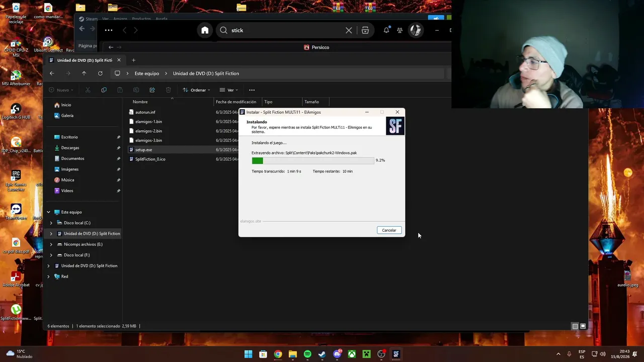Screen dimensions: 644x362
Task: Cancel the Split Fiction installation
Action: click(x=389, y=230)
